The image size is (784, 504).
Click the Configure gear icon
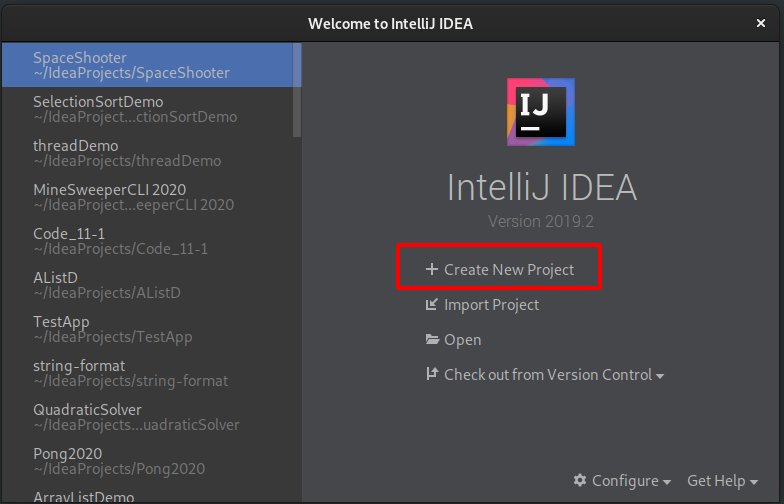[580, 480]
